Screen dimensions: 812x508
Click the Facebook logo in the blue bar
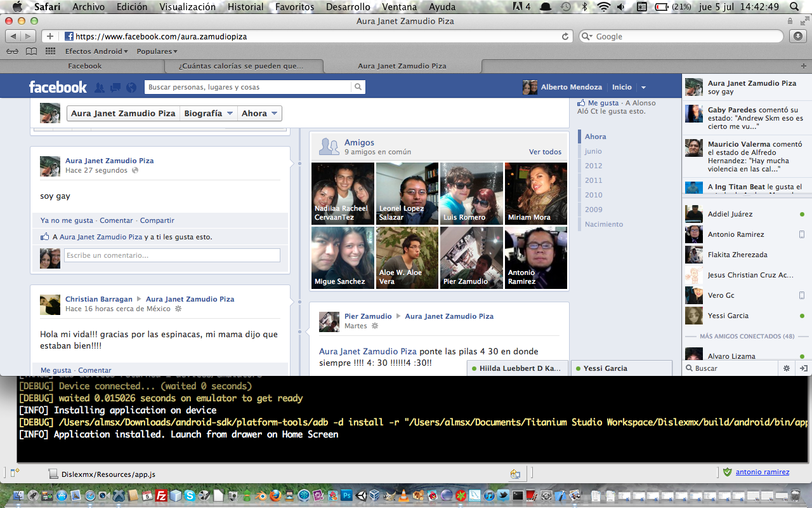(58, 87)
